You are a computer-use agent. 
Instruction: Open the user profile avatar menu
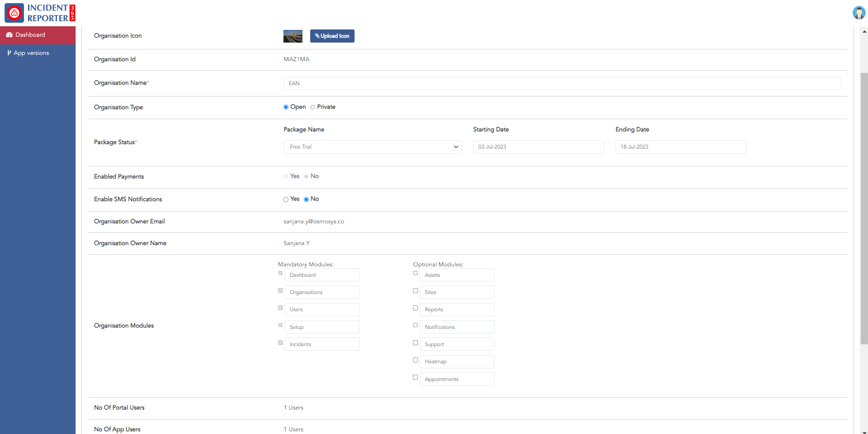(x=858, y=13)
